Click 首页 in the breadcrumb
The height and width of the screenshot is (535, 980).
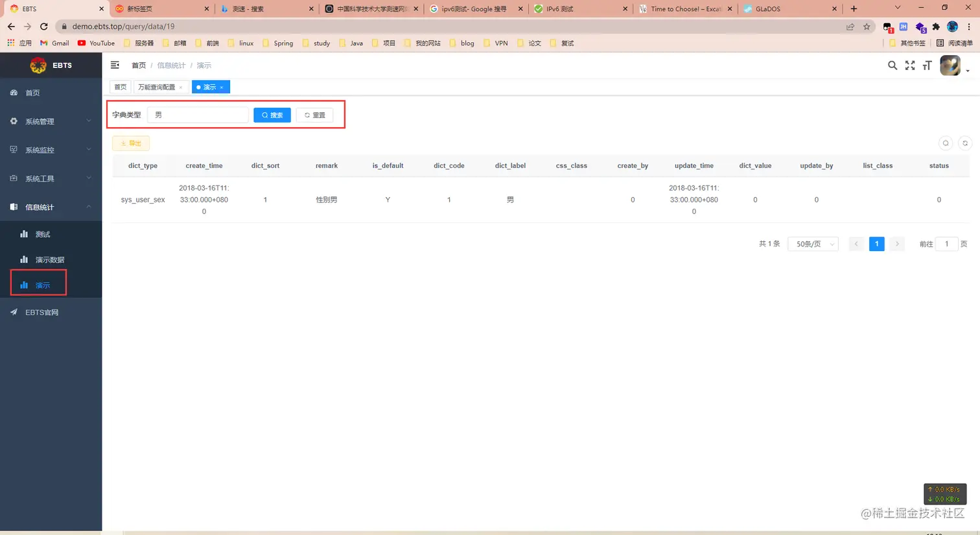pyautogui.click(x=139, y=65)
